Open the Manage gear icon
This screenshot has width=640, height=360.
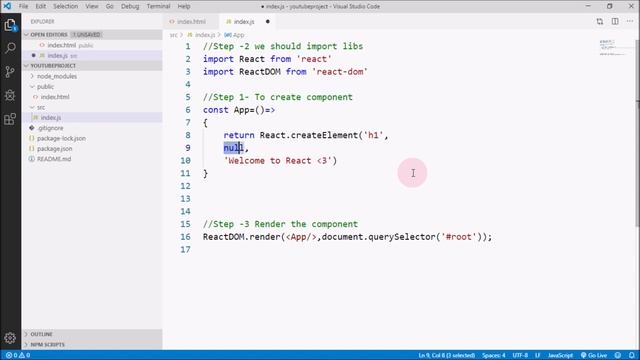click(10, 338)
